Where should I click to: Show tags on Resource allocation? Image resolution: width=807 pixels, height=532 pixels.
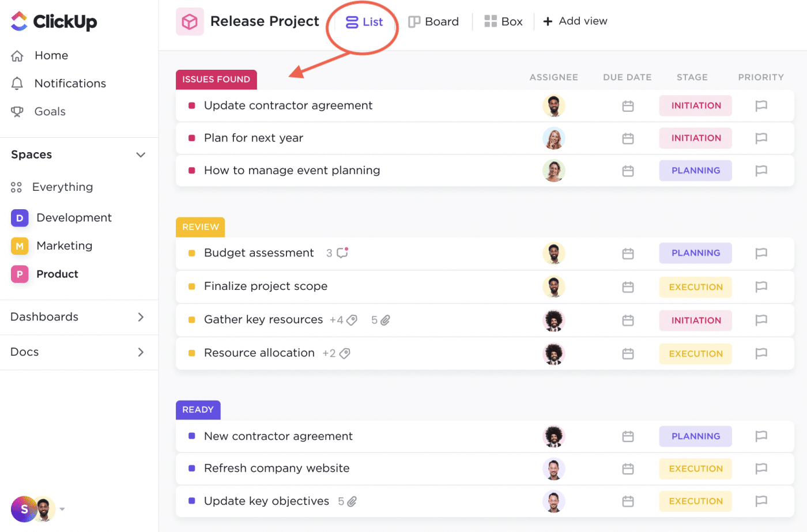345,353
